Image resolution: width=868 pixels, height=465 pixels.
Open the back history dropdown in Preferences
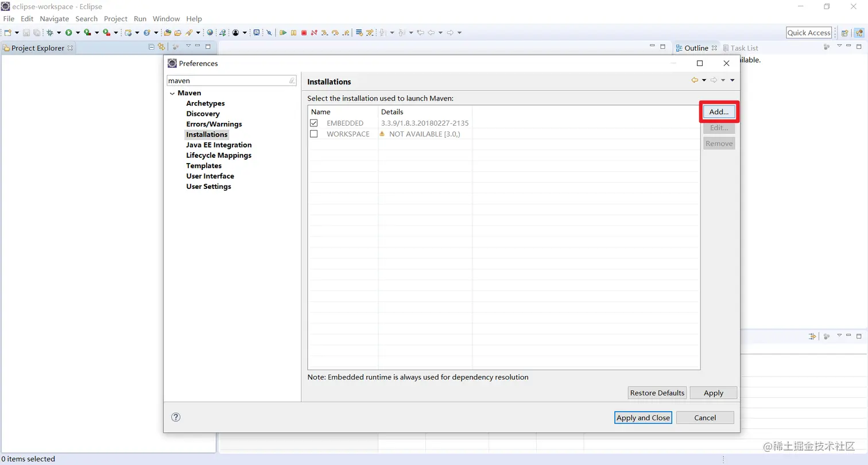pos(704,80)
